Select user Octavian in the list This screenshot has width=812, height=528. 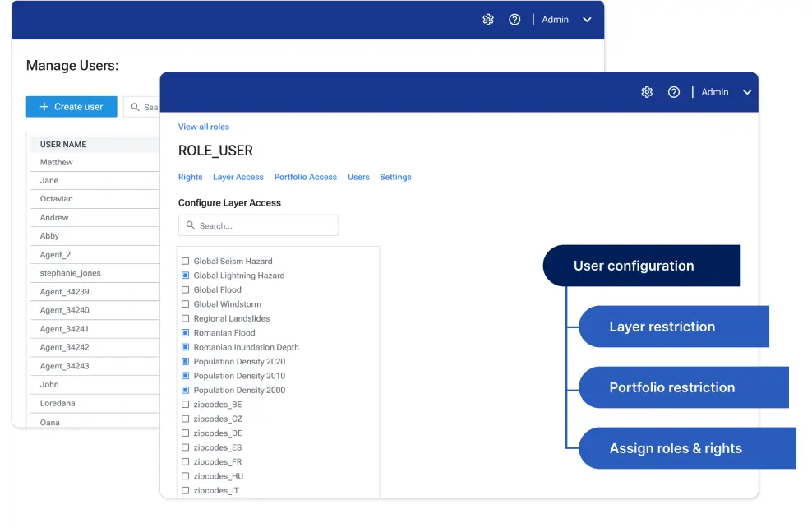coord(95,199)
